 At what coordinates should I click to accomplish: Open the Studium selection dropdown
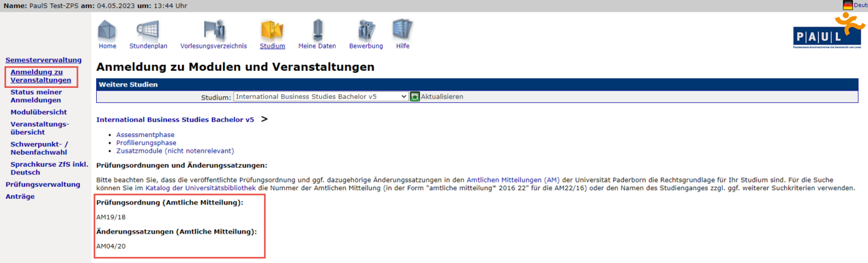pos(321,97)
